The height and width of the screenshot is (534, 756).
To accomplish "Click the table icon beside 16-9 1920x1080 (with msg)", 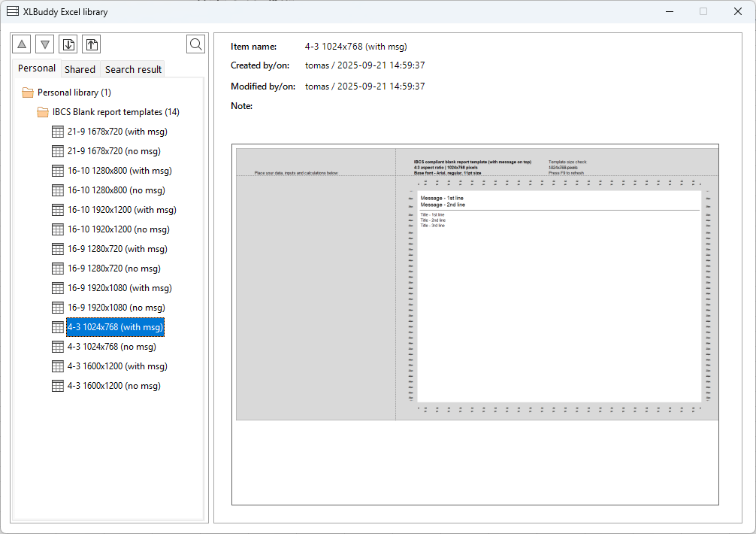I will coord(58,288).
